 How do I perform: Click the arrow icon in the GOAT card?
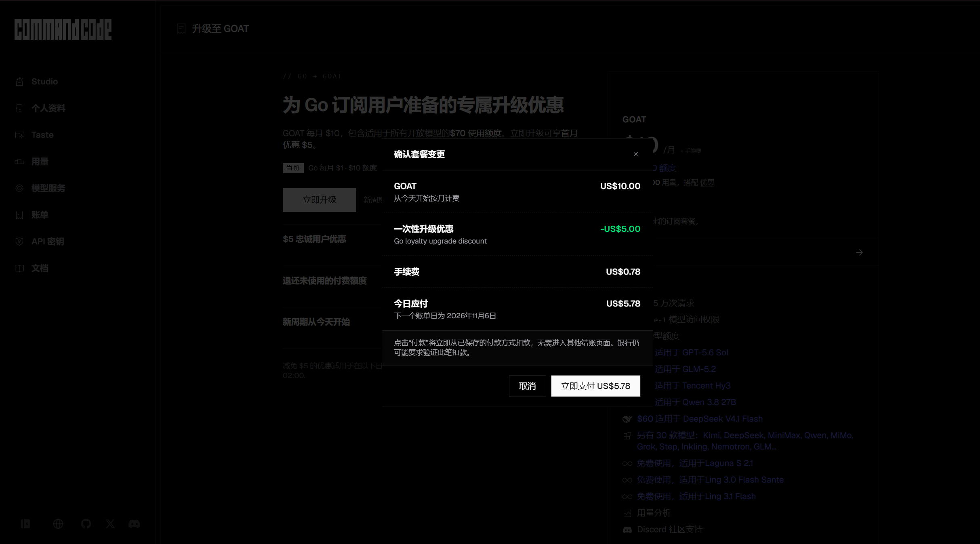point(859,252)
